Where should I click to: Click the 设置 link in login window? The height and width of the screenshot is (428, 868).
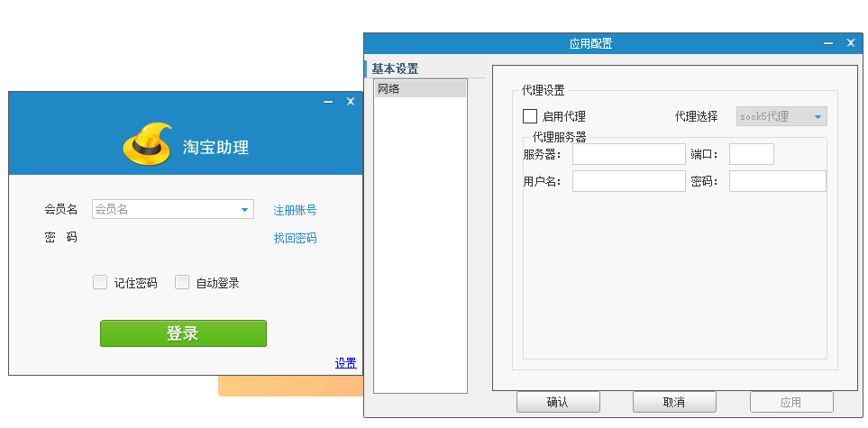coord(346,363)
